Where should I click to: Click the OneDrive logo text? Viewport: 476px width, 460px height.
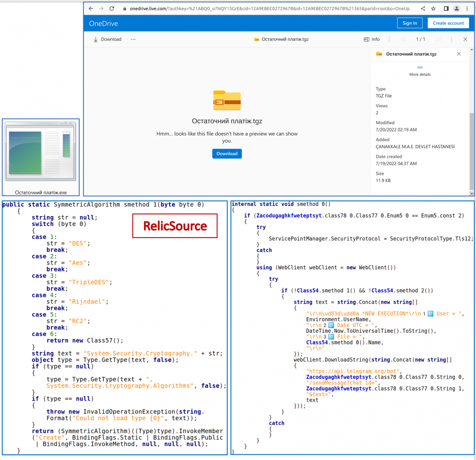click(x=104, y=23)
